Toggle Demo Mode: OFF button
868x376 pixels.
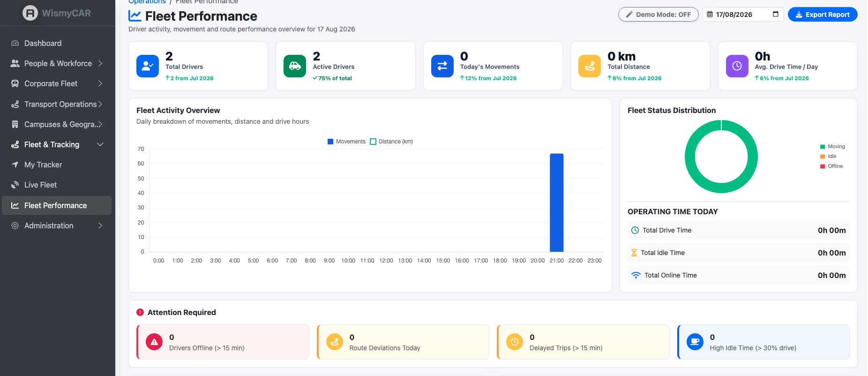(658, 15)
